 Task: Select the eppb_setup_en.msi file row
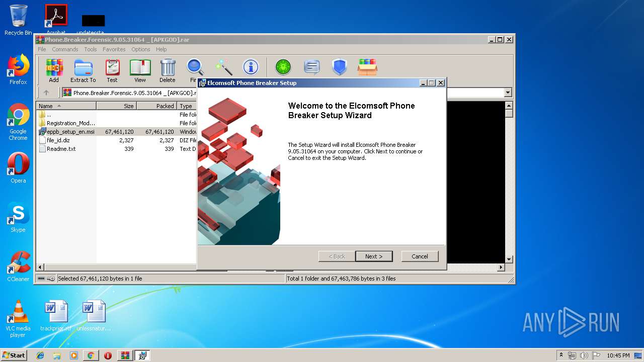(x=117, y=132)
